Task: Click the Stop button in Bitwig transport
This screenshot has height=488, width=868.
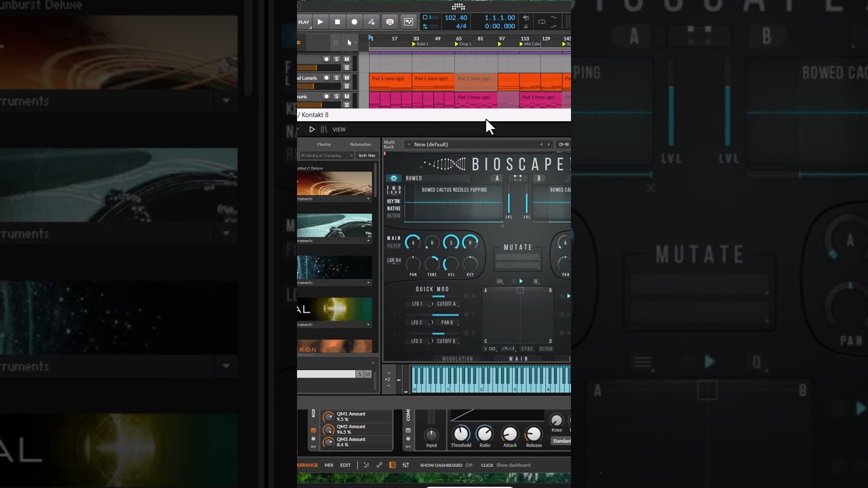Action: click(337, 22)
